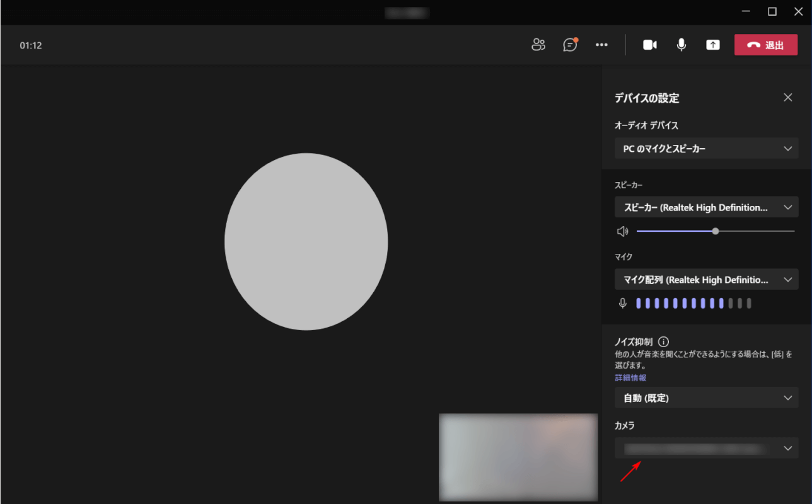Maximize the Teams meeting window
The width and height of the screenshot is (812, 504).
pos(772,11)
